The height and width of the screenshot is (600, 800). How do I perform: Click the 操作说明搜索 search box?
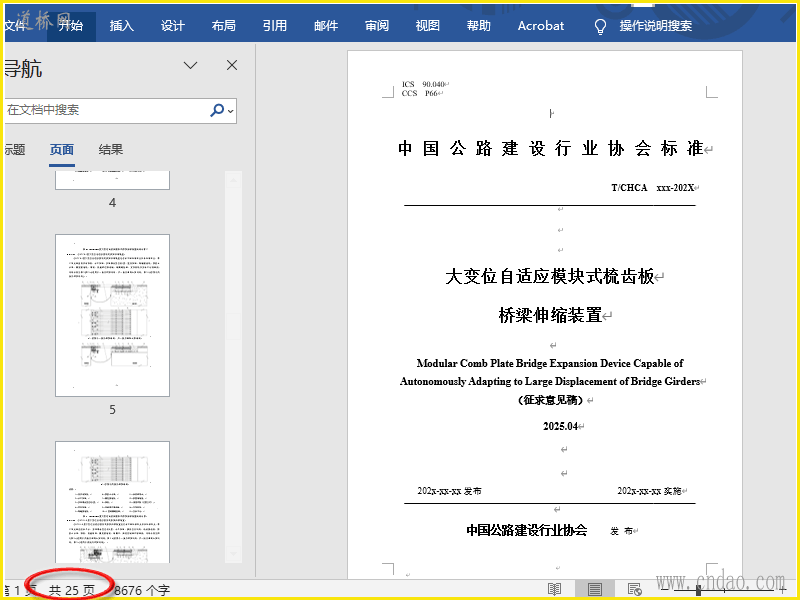(x=656, y=26)
